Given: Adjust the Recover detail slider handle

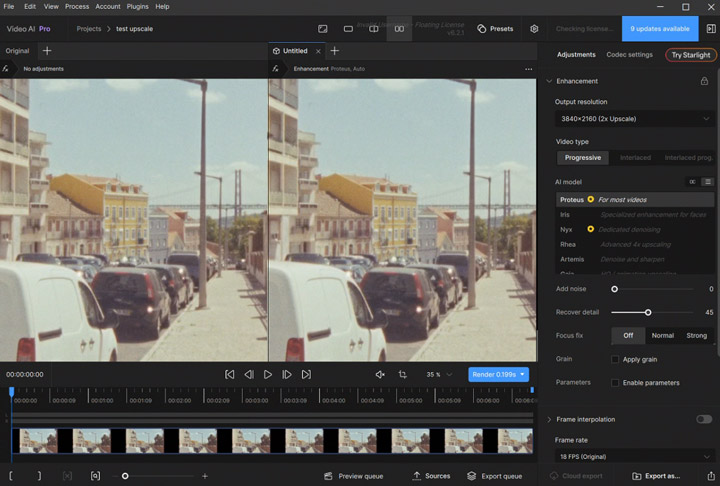Looking at the screenshot, I should pyautogui.click(x=648, y=312).
